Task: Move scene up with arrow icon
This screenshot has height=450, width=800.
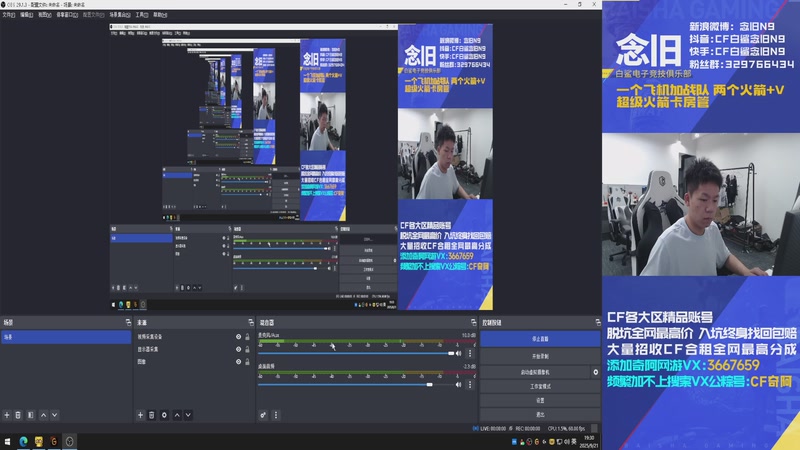Action: 43,415
